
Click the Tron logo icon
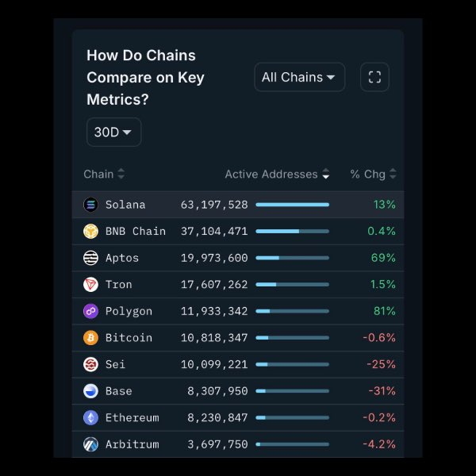coord(90,285)
